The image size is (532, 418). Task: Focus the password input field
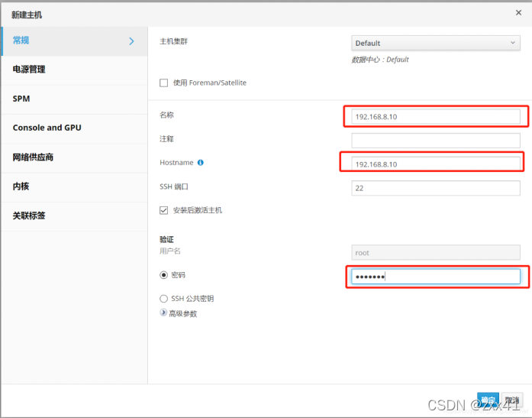coord(436,277)
